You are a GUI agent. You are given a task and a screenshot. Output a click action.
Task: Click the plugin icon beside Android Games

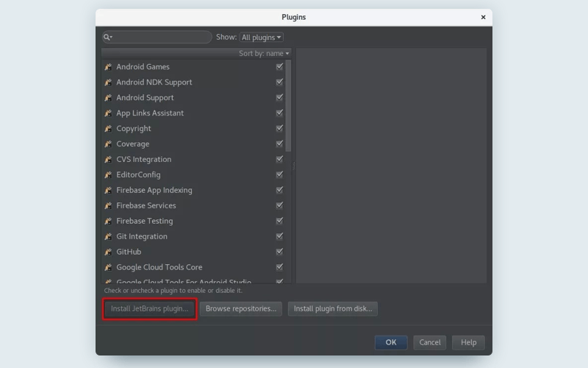[108, 67]
